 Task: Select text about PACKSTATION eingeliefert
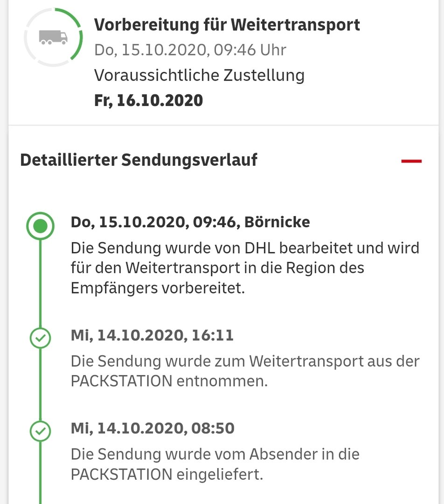[x=215, y=464]
